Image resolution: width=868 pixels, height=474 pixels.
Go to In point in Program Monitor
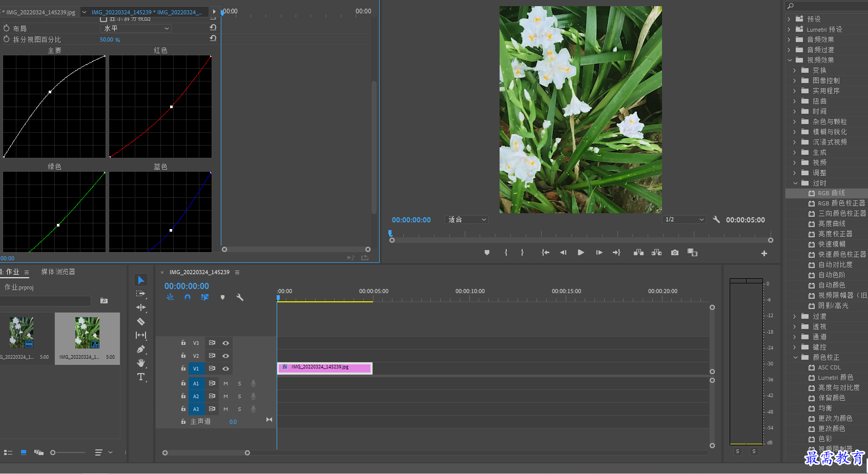point(545,253)
